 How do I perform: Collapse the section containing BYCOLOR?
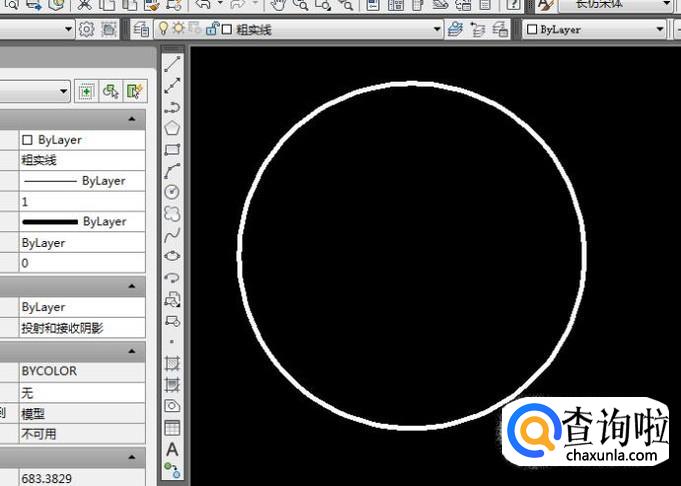[132, 351]
